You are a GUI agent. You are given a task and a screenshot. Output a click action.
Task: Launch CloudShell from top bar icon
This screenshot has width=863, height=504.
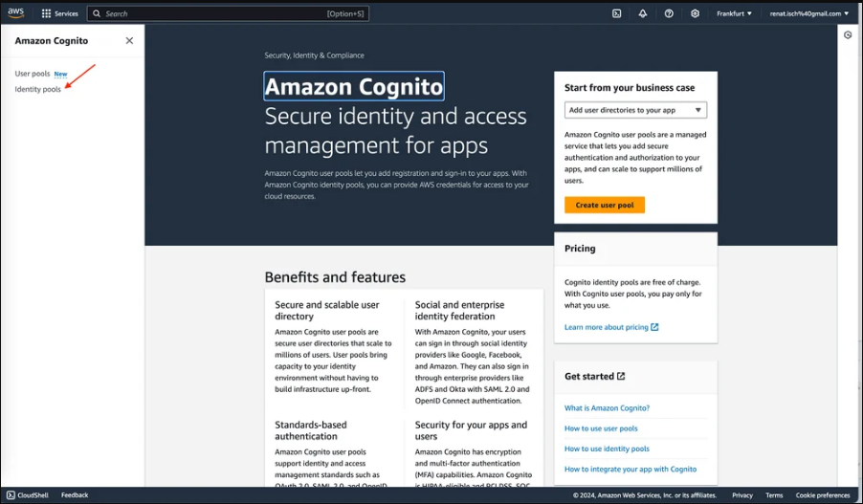(x=616, y=13)
